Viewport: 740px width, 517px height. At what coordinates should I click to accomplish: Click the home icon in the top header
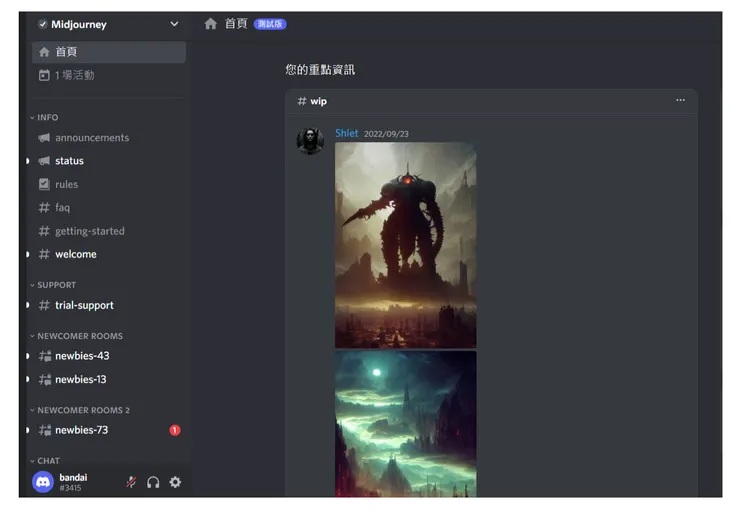tap(210, 24)
